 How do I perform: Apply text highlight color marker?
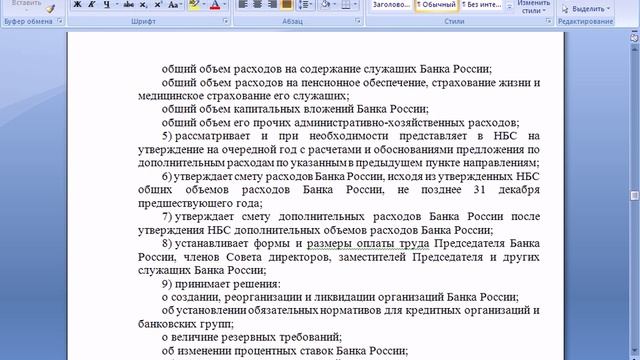pyautogui.click(x=194, y=4)
